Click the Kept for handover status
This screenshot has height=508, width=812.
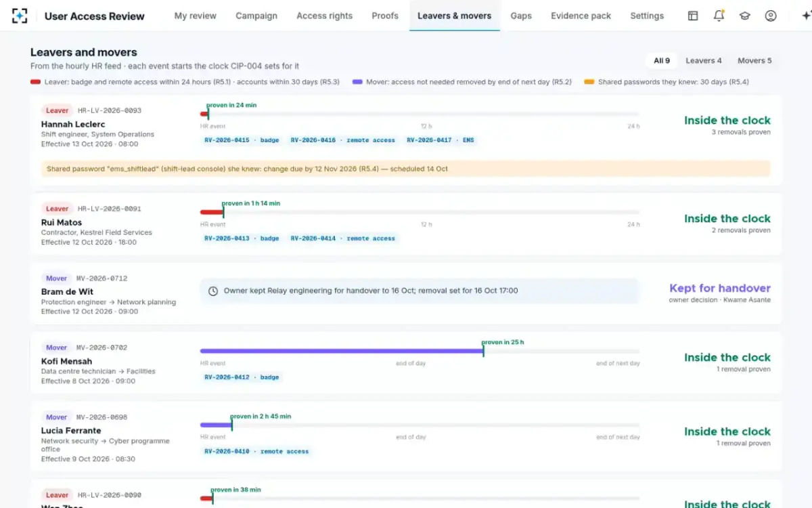[x=720, y=288]
